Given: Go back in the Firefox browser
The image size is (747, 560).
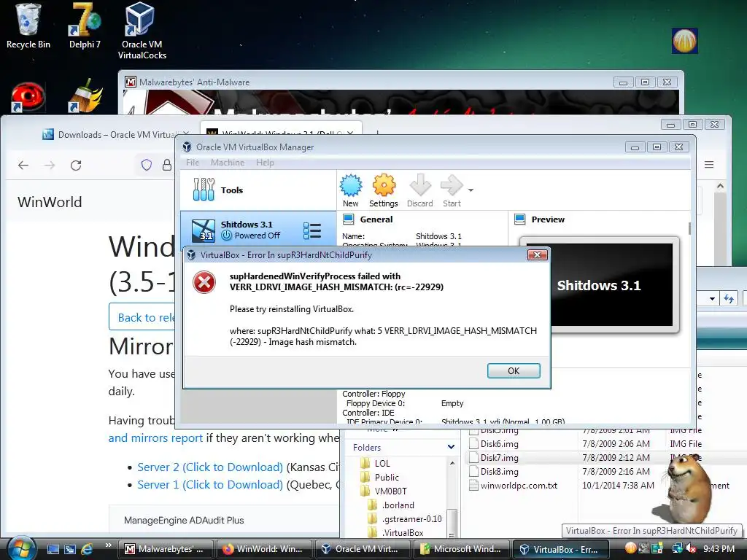Looking at the screenshot, I should pyautogui.click(x=23, y=166).
